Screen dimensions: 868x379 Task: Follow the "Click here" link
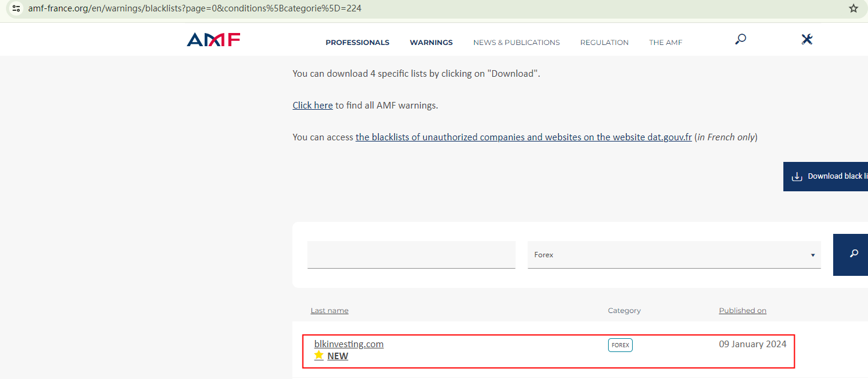(x=312, y=106)
